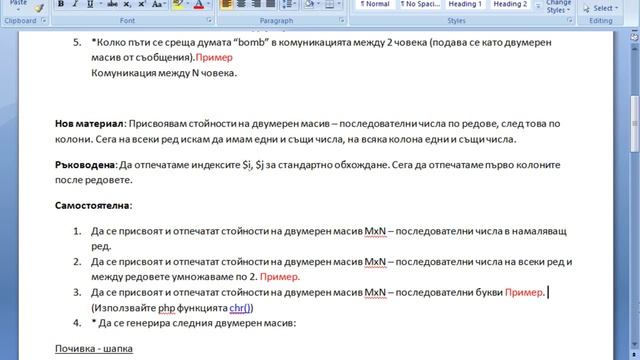Open the Clipboard pane dialog launcher
Viewport: 640px width, 360px height.
(x=44, y=20)
